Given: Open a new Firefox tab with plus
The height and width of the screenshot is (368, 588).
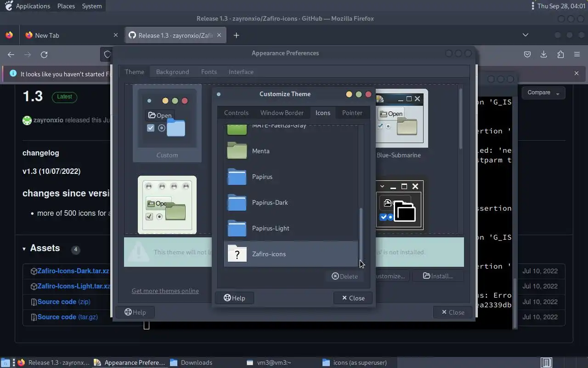Looking at the screenshot, I should [236, 35].
